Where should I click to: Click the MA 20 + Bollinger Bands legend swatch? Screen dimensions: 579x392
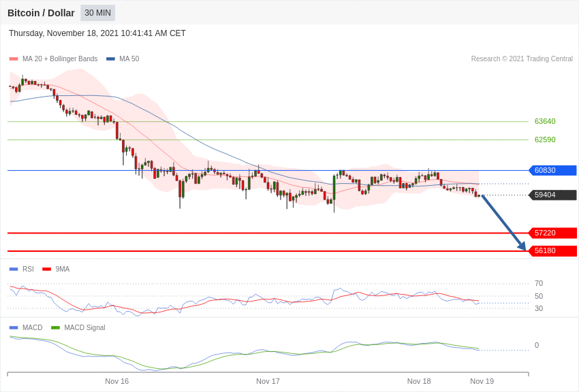coord(14,59)
